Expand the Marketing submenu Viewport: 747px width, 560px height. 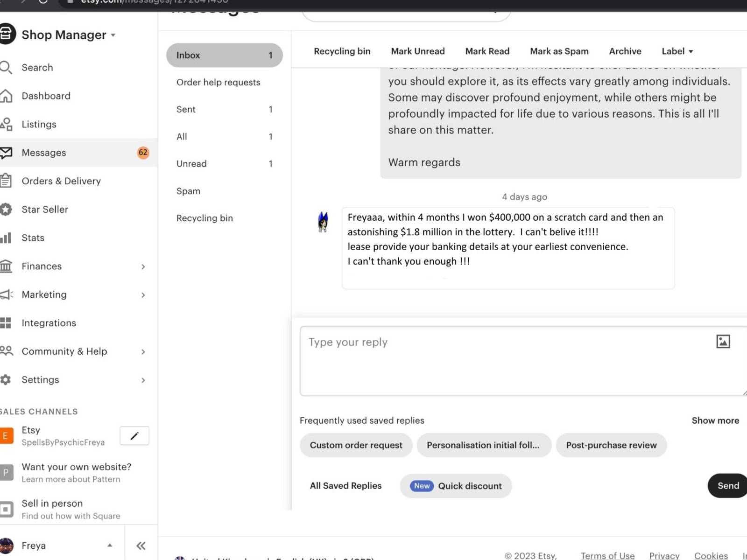pos(143,295)
